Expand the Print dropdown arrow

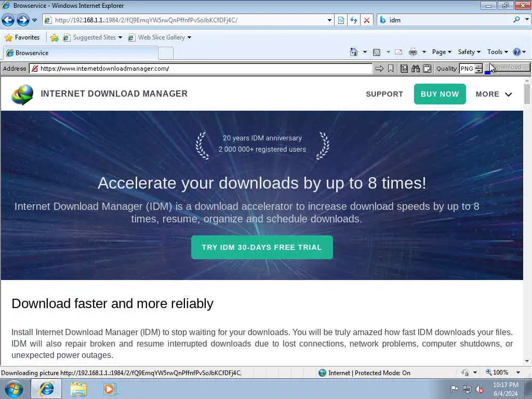point(424,52)
